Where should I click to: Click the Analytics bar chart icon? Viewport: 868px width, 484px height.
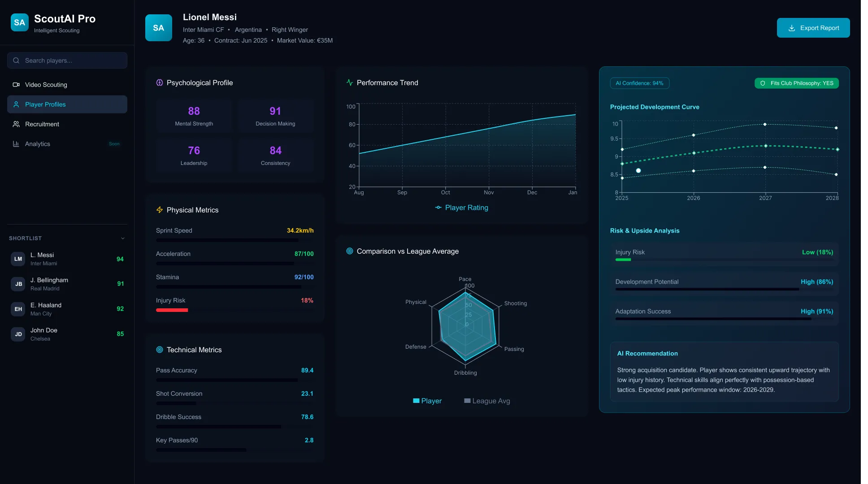pyautogui.click(x=16, y=144)
